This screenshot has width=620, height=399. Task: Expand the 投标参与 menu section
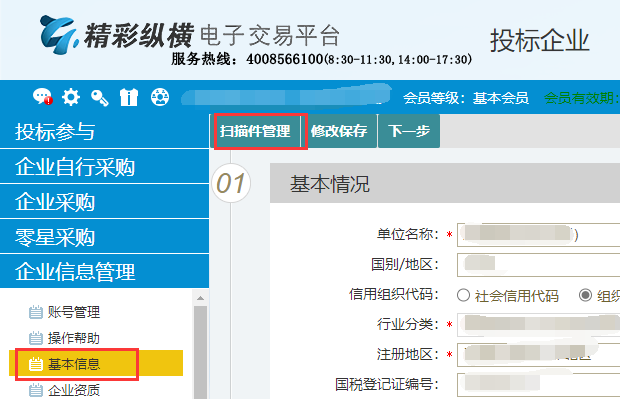pos(104,131)
